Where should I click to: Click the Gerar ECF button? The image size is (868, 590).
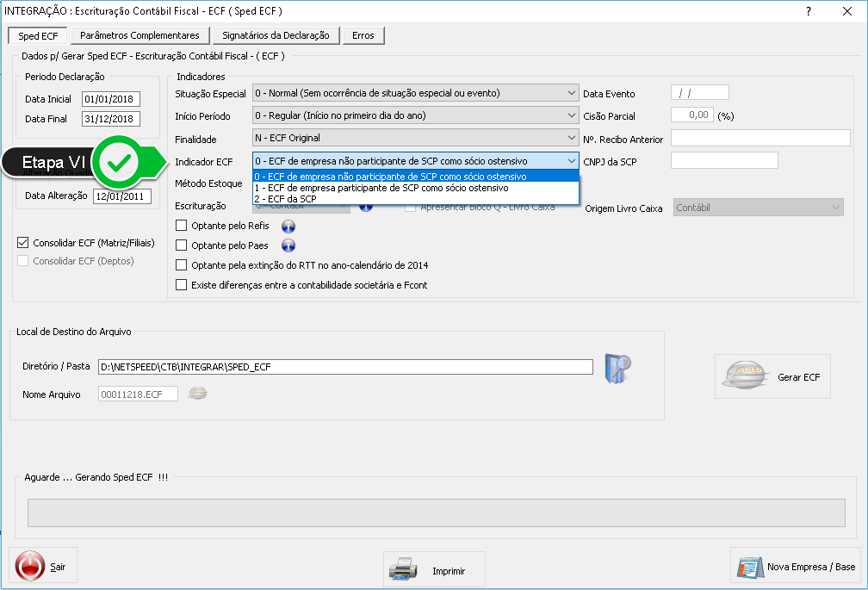[x=772, y=376]
